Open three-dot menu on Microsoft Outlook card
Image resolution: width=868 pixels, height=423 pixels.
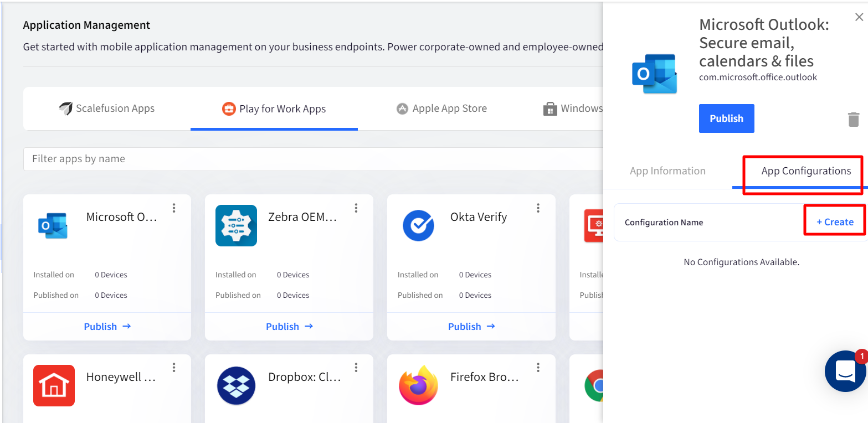click(x=174, y=208)
